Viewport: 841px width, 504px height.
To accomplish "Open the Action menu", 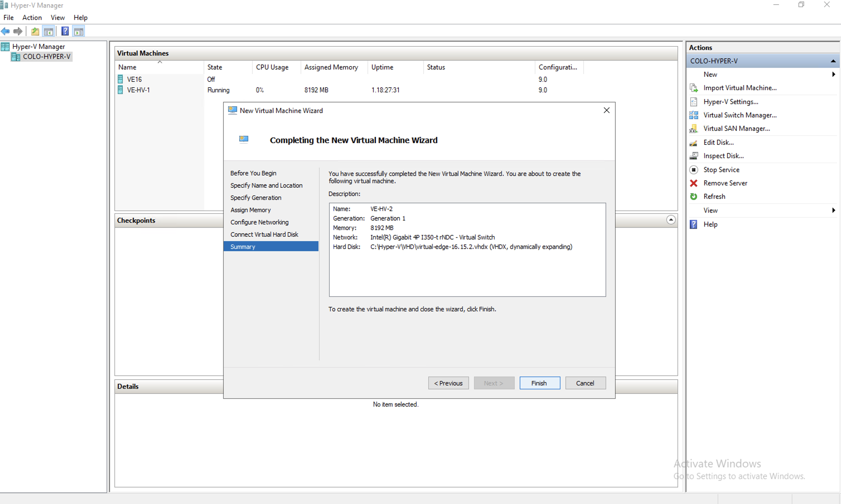I will pyautogui.click(x=32, y=18).
